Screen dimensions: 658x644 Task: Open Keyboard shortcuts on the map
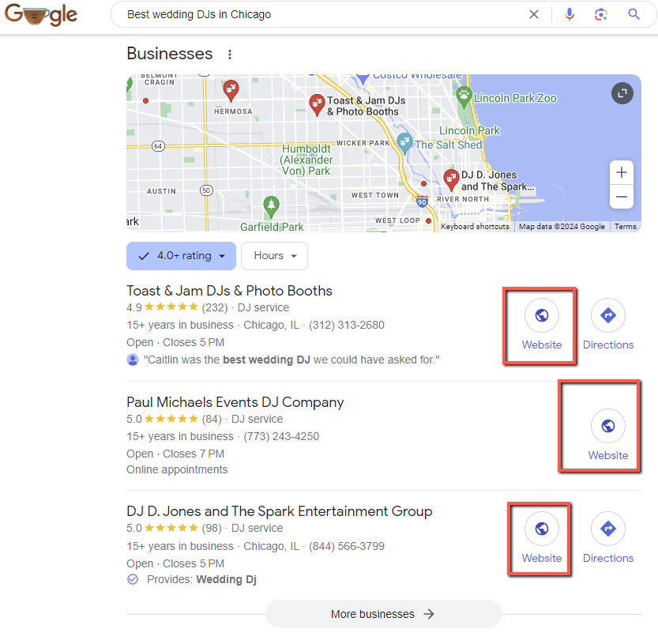click(x=475, y=227)
